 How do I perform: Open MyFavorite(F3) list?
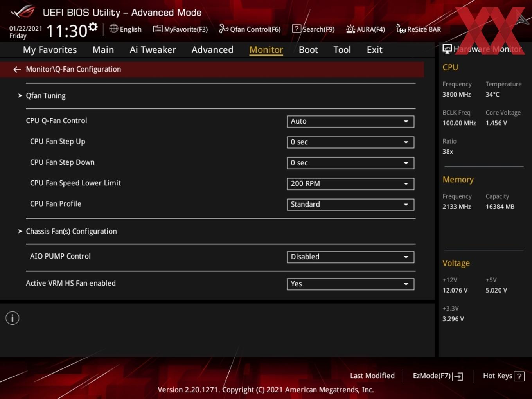(180, 29)
